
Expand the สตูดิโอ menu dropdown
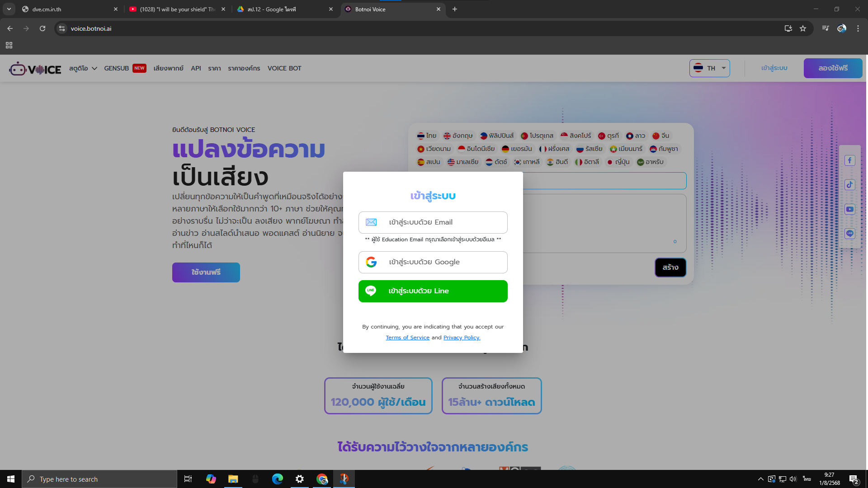83,68
